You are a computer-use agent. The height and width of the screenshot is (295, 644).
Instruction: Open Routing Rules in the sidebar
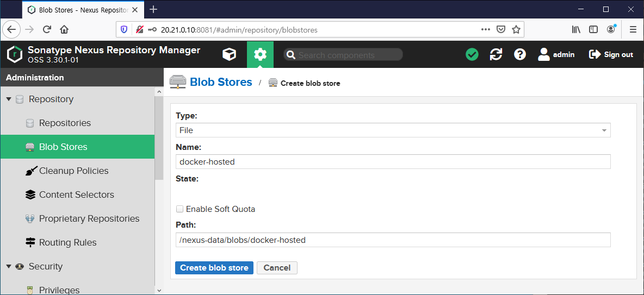point(77,242)
